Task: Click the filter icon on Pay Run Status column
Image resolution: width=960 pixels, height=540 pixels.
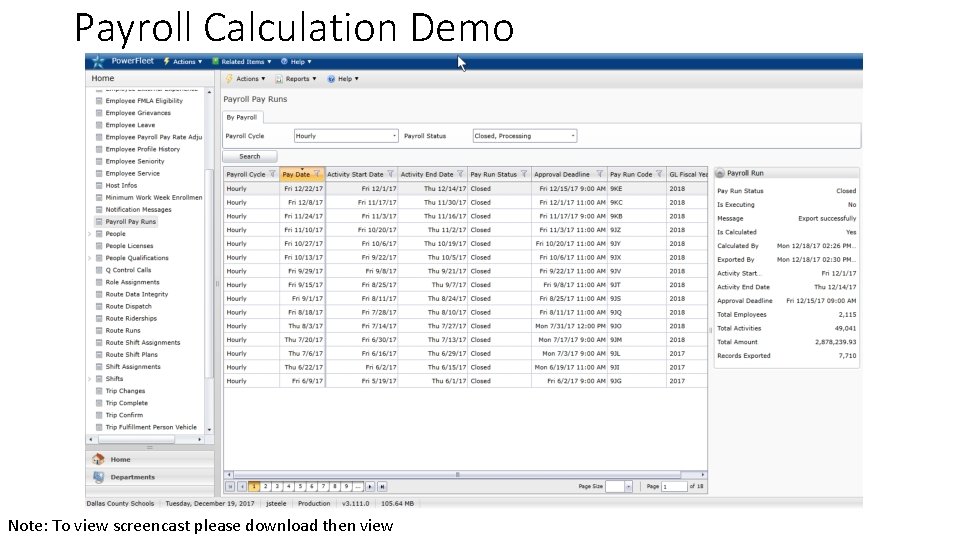Action: (524, 174)
